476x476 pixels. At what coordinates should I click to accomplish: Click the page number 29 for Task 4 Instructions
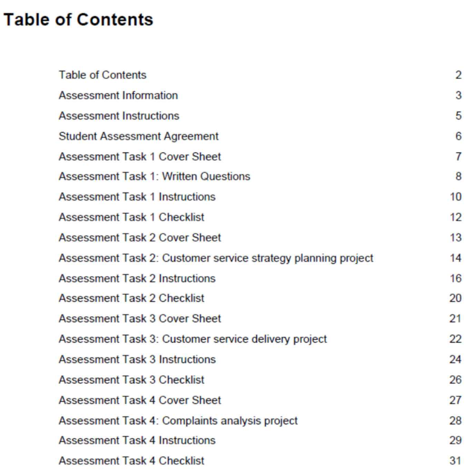click(455, 440)
